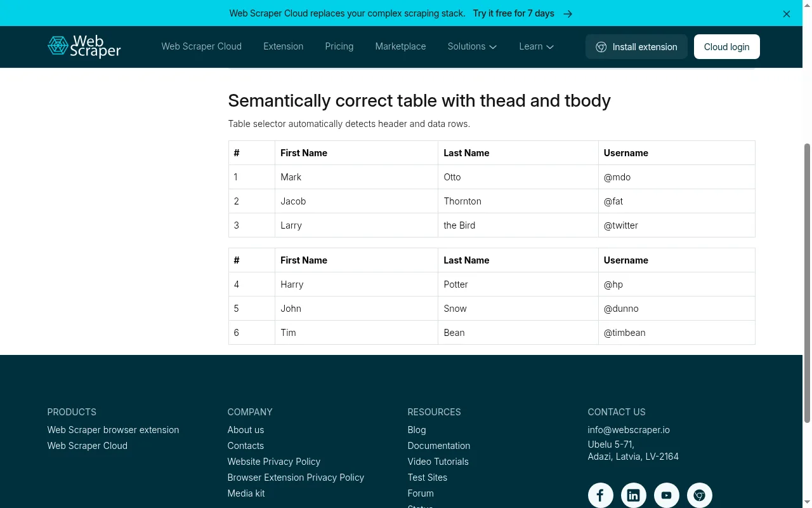
Task: Click the 'Semantically correct table' heading
Action: point(419,101)
